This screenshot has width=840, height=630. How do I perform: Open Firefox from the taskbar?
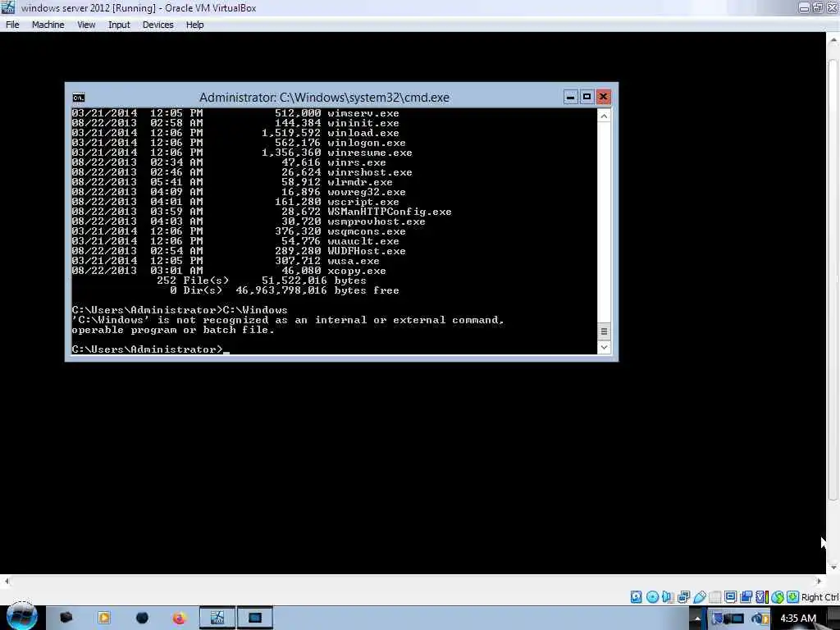click(179, 619)
